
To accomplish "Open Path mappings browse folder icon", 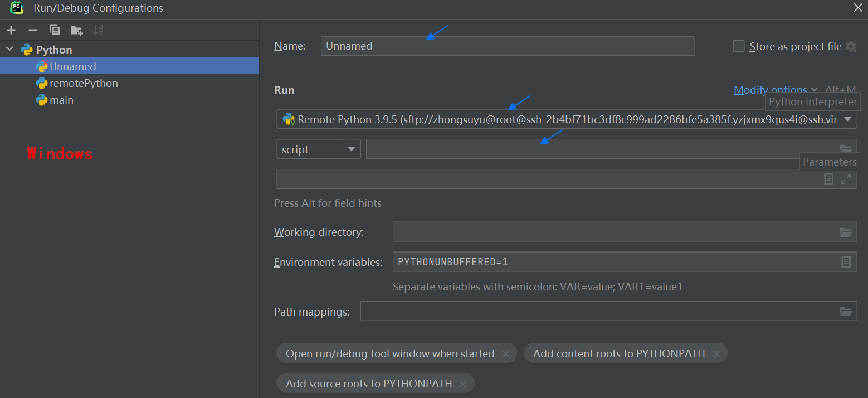I will click(x=846, y=312).
